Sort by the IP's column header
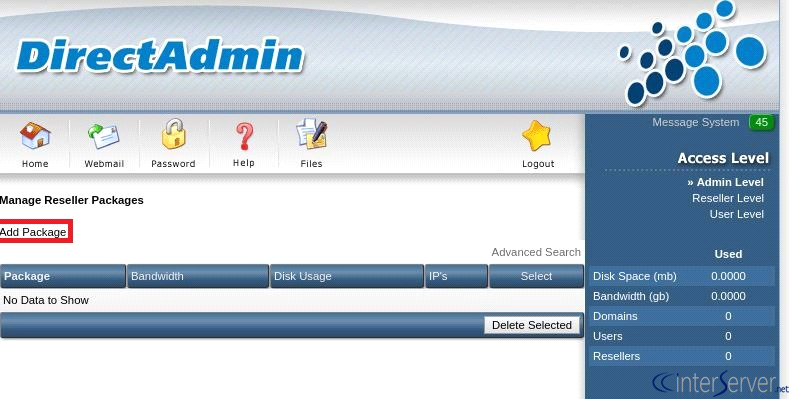This screenshot has height=399, width=789. tap(456, 276)
